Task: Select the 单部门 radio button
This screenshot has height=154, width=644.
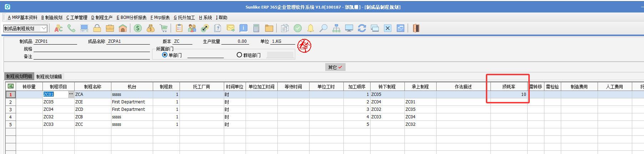Action: coord(165,55)
